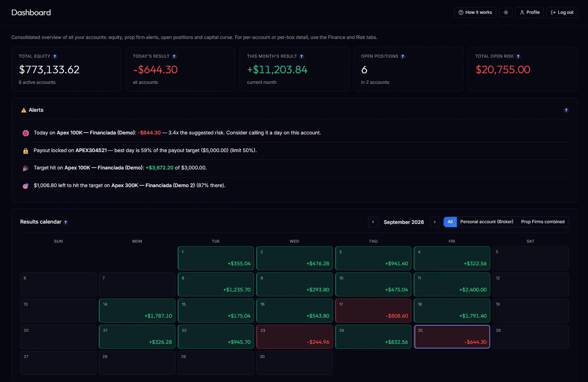
Task: Click September 3 with +$941.40
Action: pos(373,258)
